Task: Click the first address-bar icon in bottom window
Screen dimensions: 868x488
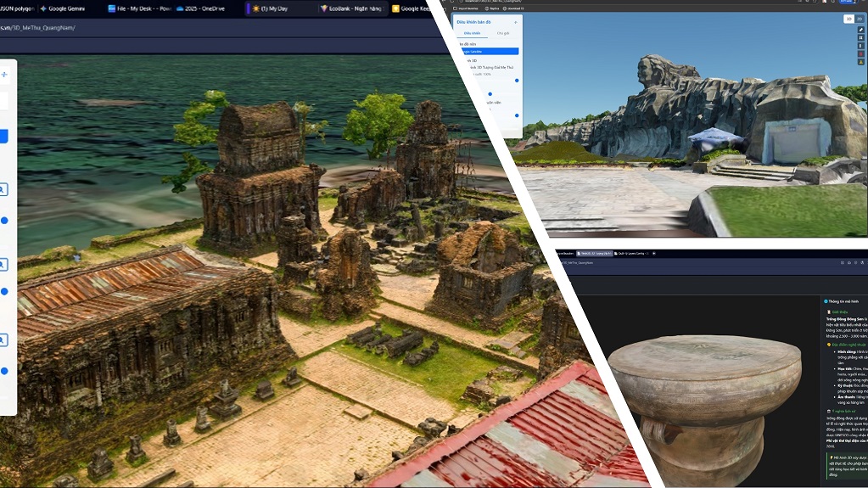Action: pos(843,262)
